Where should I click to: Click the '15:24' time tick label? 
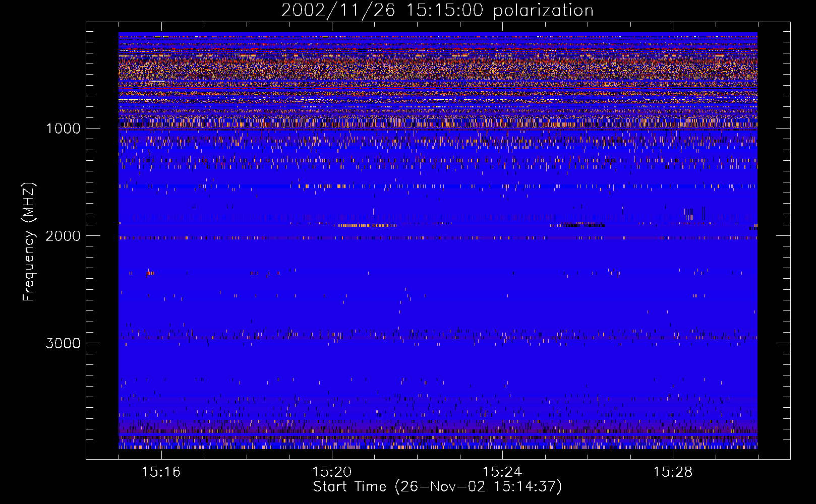point(502,472)
